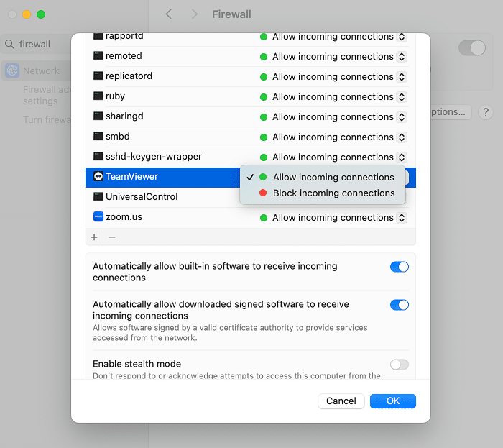Click the TeamViewer app icon in list

98,177
